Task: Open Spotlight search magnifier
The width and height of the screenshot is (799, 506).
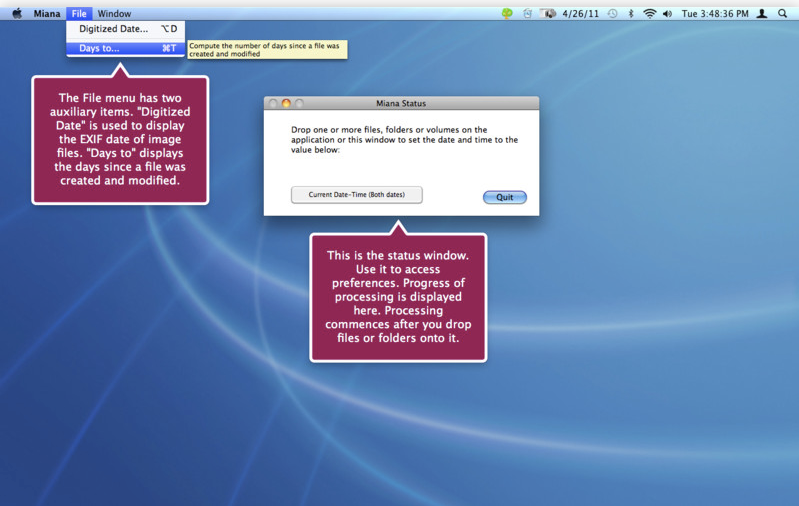Action: (782, 14)
